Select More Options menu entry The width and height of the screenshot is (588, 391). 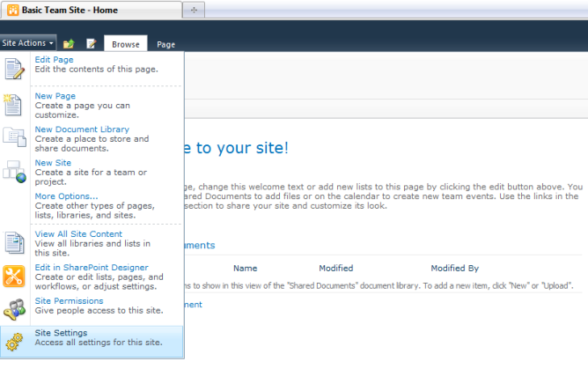[x=66, y=195]
